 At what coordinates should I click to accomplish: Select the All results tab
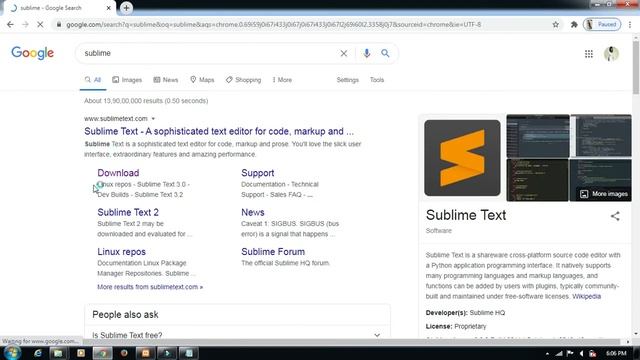93,80
